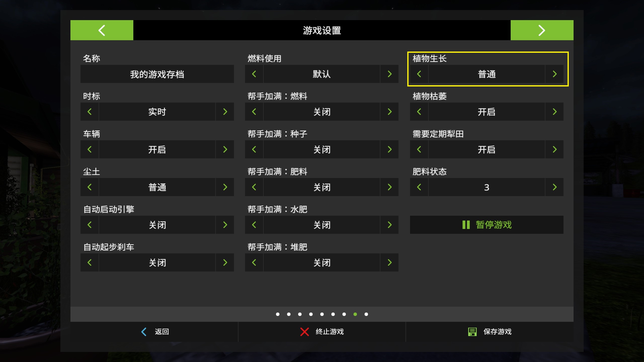This screenshot has width=644, height=362.
Task: Go to the previous settings page arrow
Action: pyautogui.click(x=102, y=30)
